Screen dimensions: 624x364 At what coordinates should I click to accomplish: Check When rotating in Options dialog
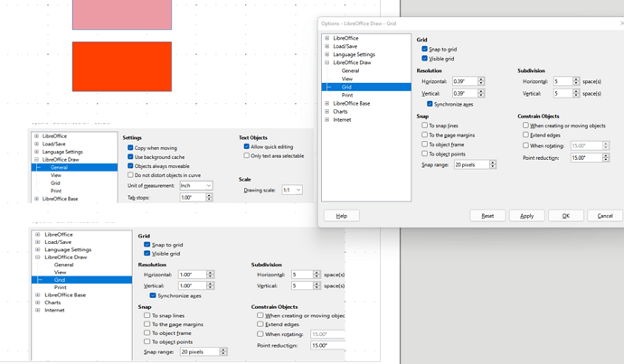525,145
